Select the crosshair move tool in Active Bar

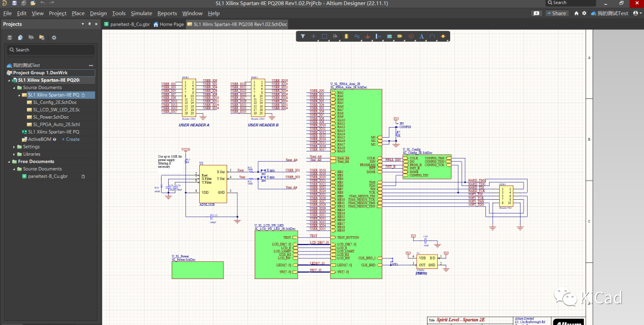314,36
